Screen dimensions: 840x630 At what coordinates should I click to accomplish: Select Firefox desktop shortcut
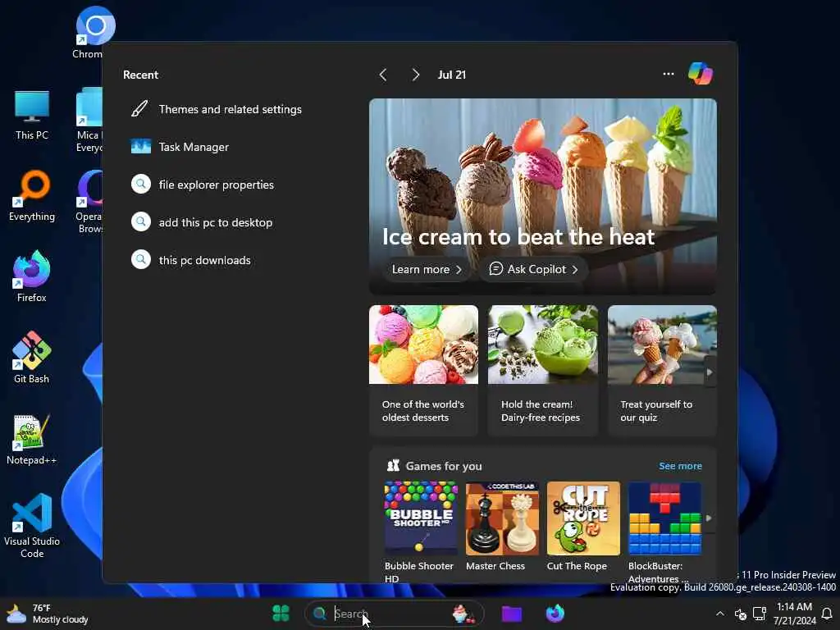[x=32, y=277]
